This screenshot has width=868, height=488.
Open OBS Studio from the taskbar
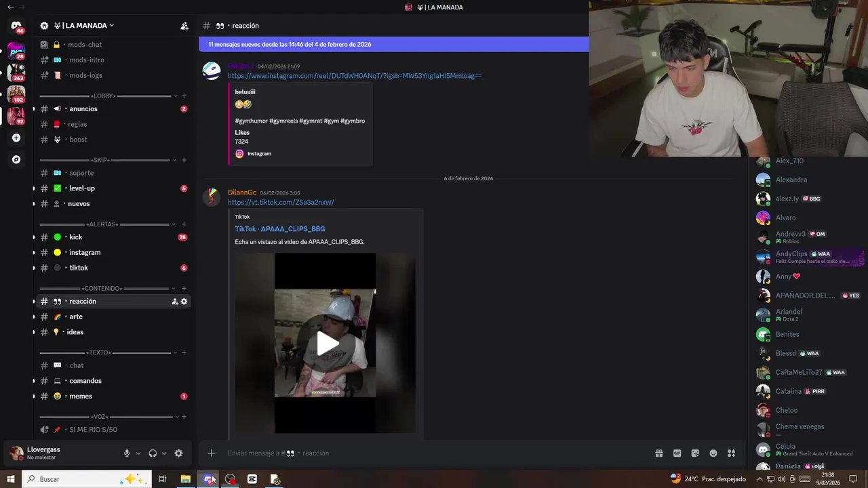pyautogui.click(x=231, y=479)
